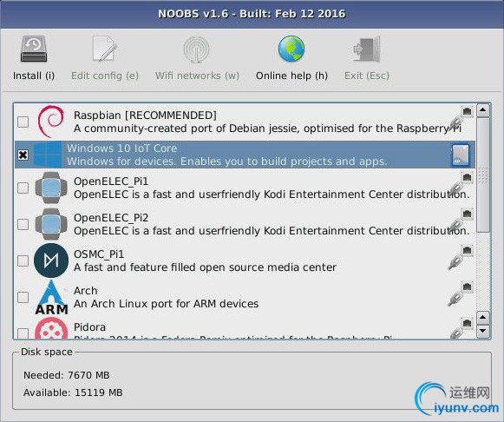Click the Windows 10 IoT Core logo
The width and height of the screenshot is (504, 422).
click(48, 155)
